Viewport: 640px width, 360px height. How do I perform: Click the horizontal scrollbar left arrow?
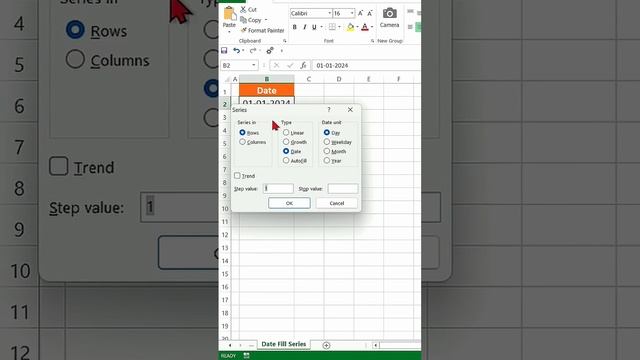[375, 345]
